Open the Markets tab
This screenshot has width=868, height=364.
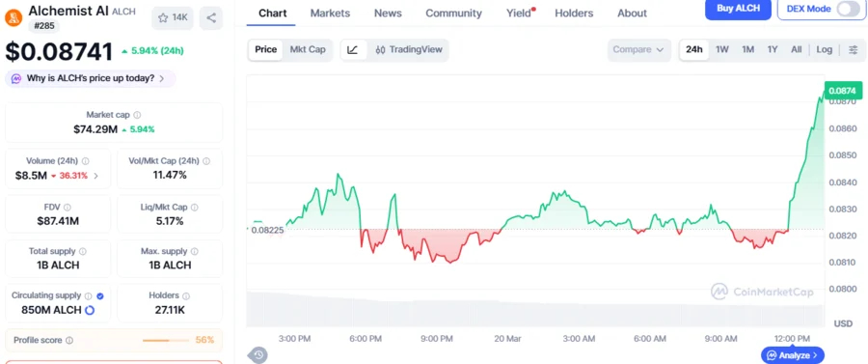[330, 14]
